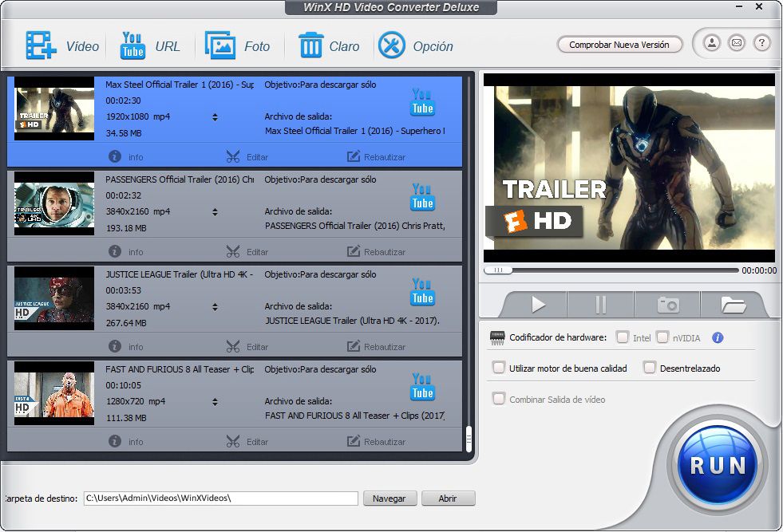Image resolution: width=783 pixels, height=532 pixels.
Task: Click the hardware encoder info icon
Action: 717,337
